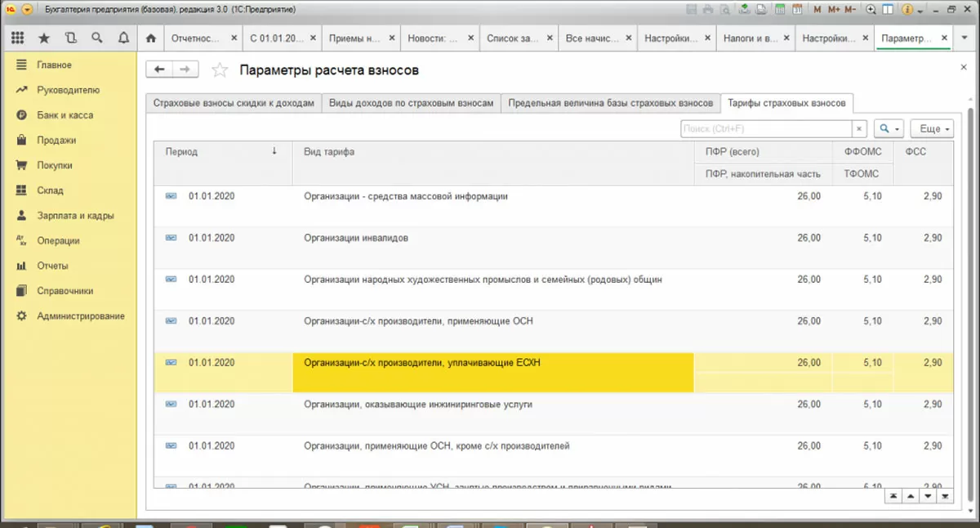The width and height of the screenshot is (980, 528).
Task: Go to the home page icon
Action: (x=149, y=38)
